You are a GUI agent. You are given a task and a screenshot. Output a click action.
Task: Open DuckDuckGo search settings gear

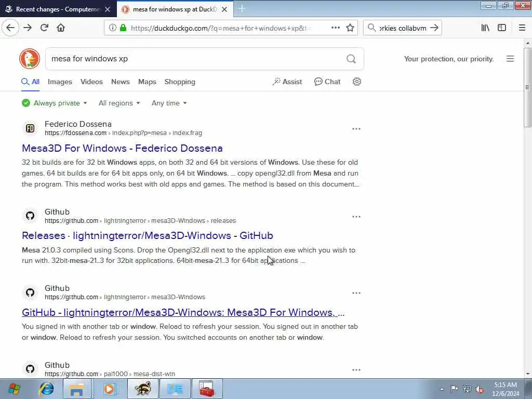tap(356, 82)
